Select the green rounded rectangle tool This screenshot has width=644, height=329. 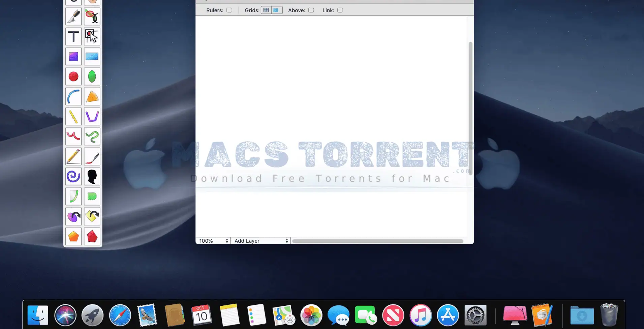(92, 197)
